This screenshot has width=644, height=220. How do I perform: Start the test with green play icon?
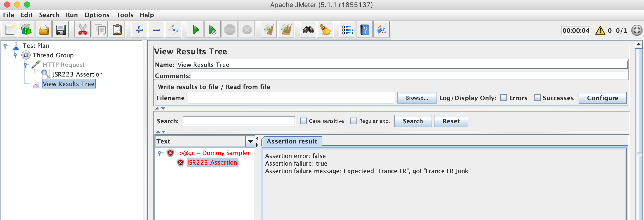pos(195,30)
